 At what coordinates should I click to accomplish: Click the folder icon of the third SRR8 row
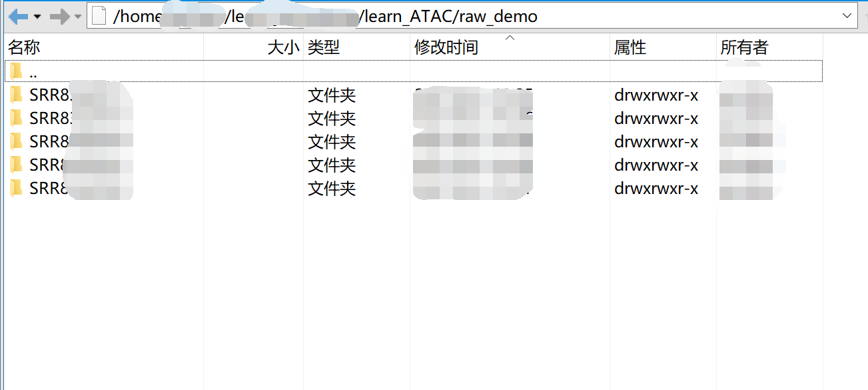point(17,141)
